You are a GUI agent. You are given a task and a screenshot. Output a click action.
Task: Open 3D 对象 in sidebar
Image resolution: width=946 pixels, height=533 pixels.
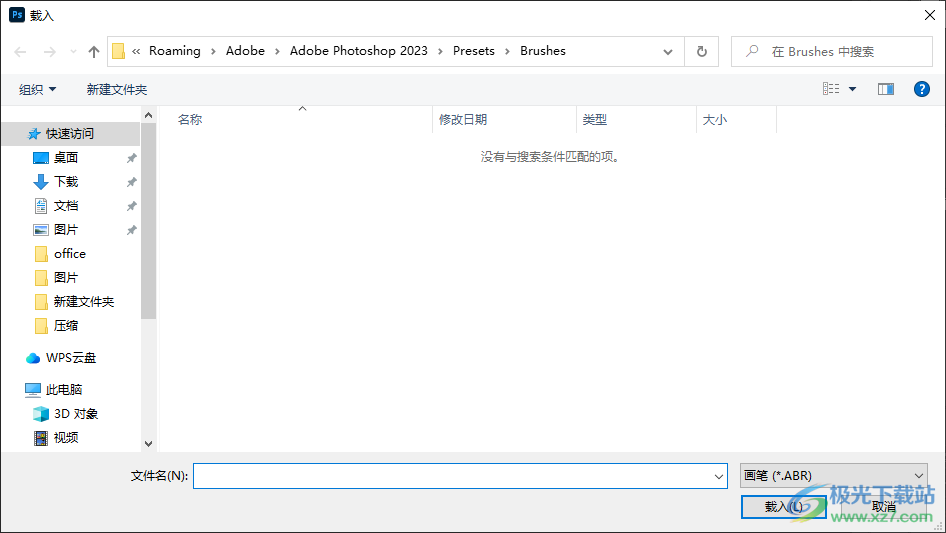(76, 414)
